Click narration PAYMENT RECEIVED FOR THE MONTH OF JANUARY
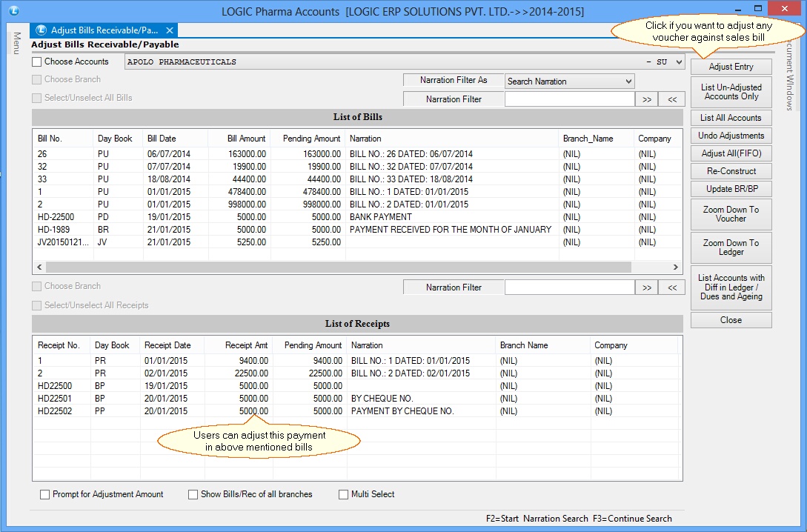Screen dimensions: 807x532 point(451,230)
